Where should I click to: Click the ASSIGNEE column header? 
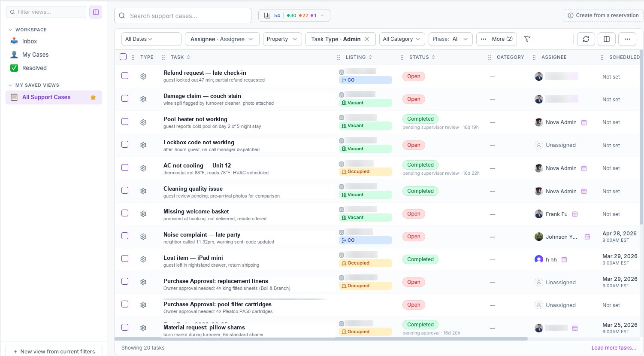tap(554, 57)
